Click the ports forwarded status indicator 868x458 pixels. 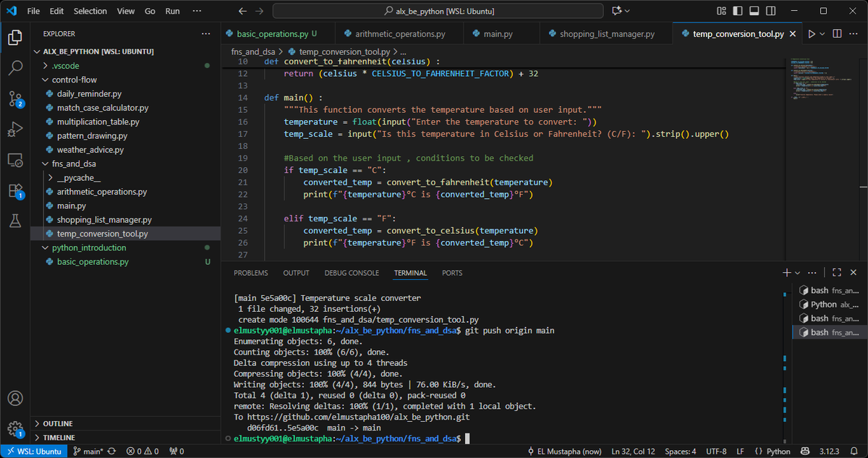click(x=176, y=451)
